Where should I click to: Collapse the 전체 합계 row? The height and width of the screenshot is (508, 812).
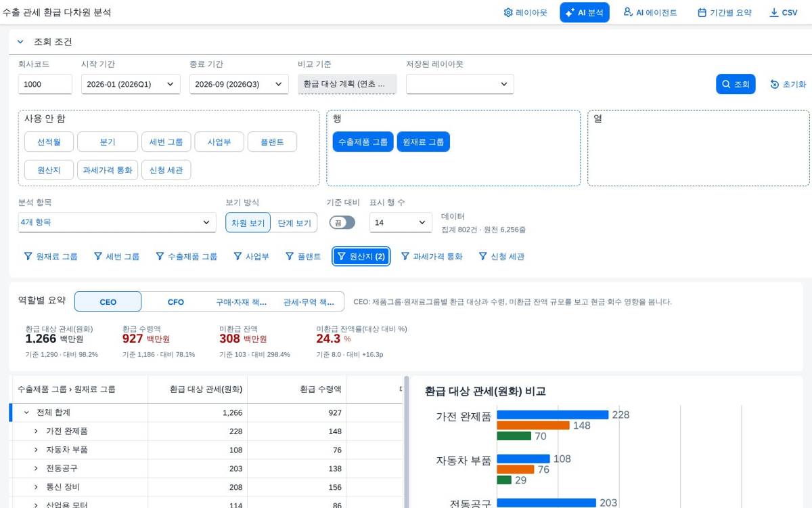(x=26, y=412)
